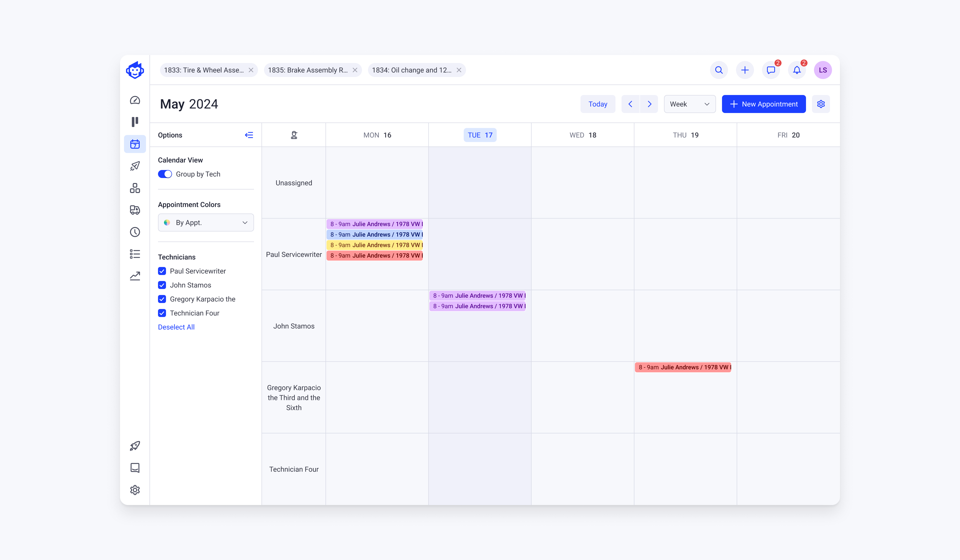960x560 pixels.
Task: Click the Deselect All link
Action: [176, 327]
